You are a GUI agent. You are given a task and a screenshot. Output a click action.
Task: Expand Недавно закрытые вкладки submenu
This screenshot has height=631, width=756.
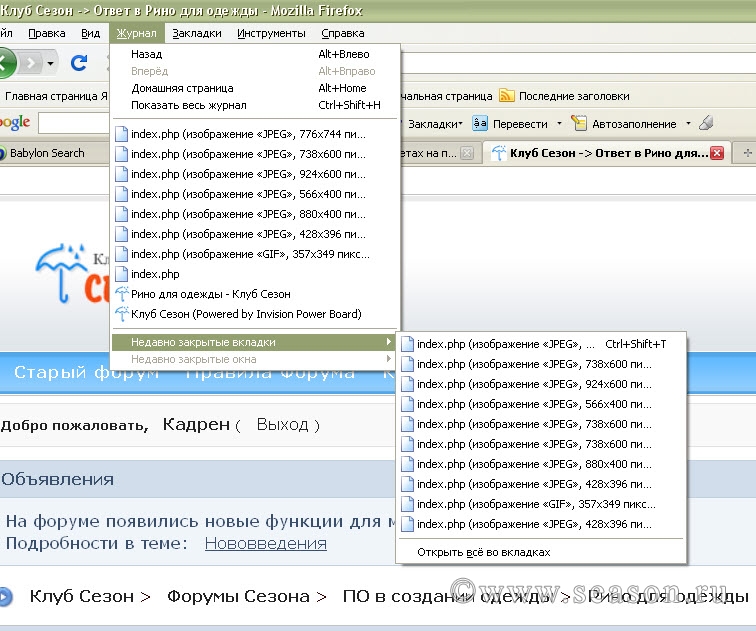254,342
